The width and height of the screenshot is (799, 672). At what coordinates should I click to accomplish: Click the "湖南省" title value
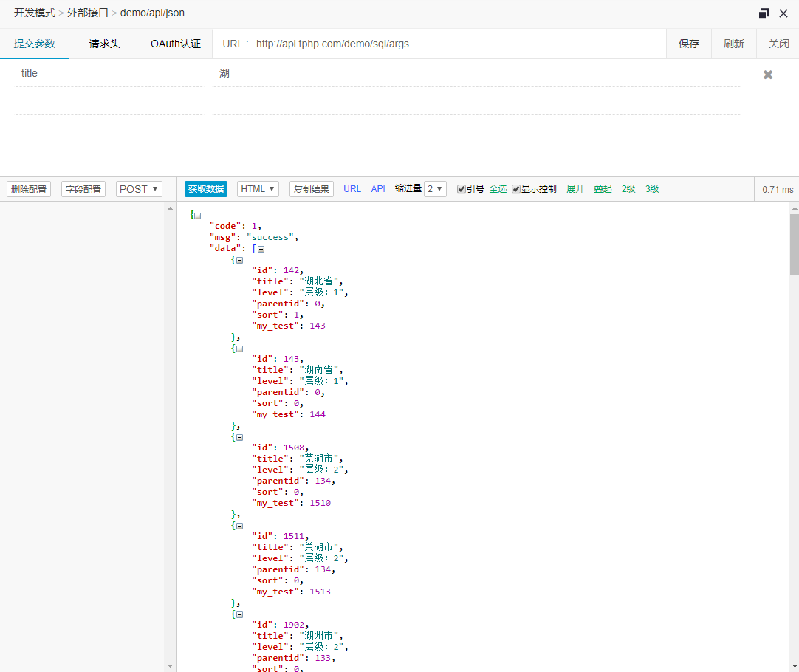pos(319,370)
